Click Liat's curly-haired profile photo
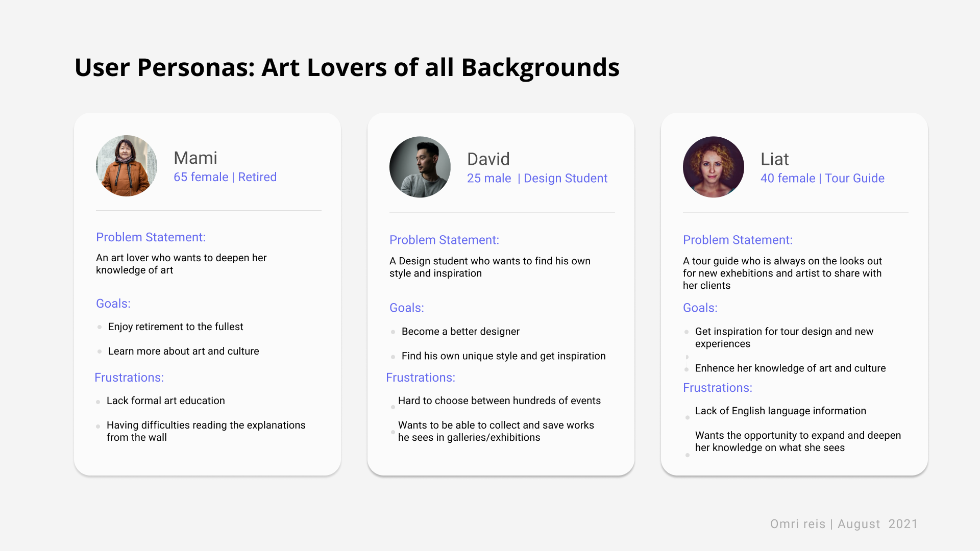Viewport: 980px width, 551px height. pos(713,167)
